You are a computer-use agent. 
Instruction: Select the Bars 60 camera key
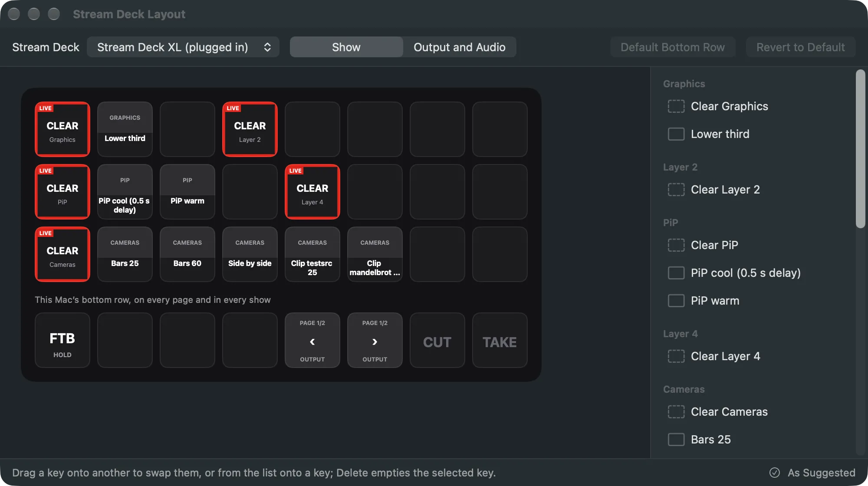click(187, 254)
